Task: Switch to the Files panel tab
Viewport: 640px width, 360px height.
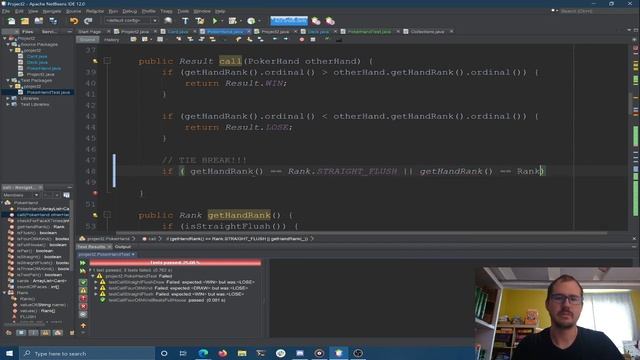Action: [28, 31]
